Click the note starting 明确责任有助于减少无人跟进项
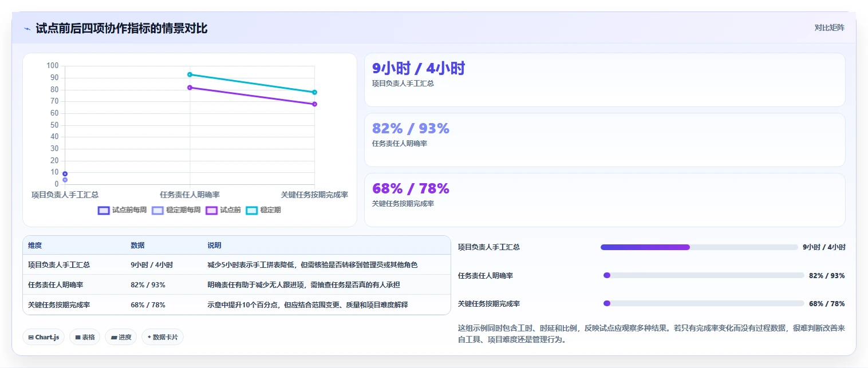The image size is (868, 368). (x=303, y=284)
